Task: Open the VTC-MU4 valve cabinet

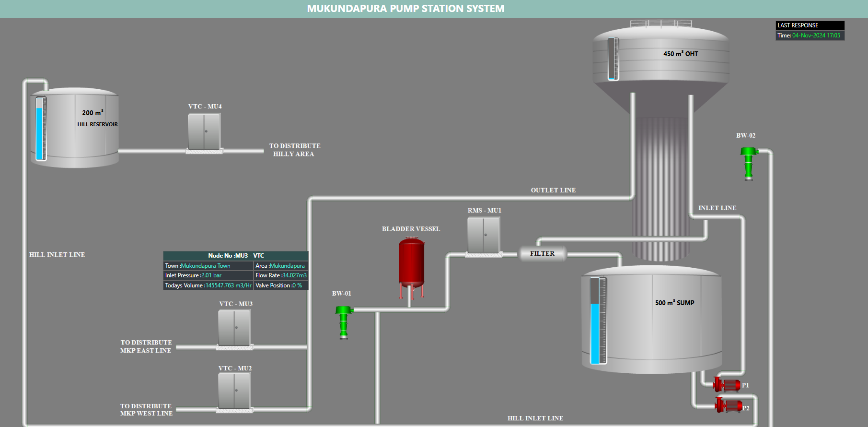Action: 204,132
